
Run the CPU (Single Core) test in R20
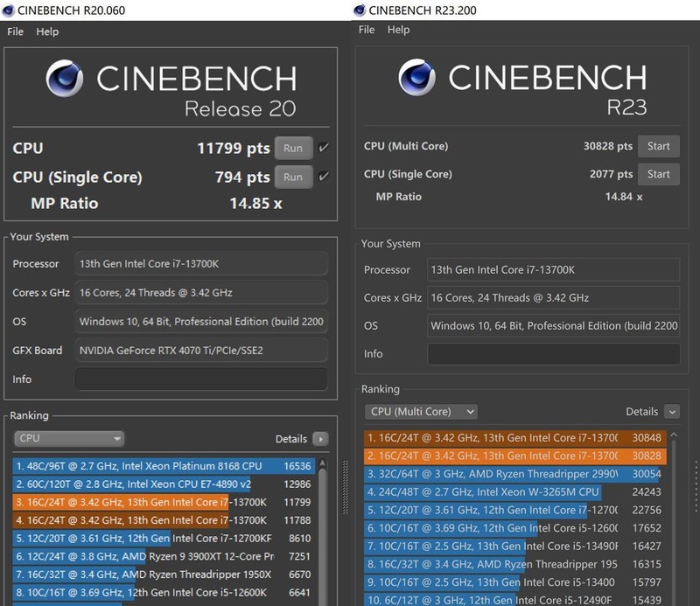tap(293, 177)
